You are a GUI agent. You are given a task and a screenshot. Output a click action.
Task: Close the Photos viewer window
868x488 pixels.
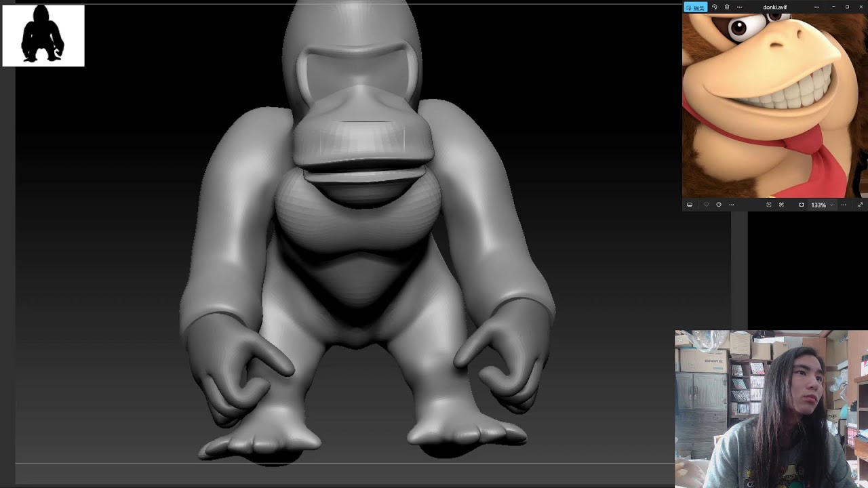(861, 7)
